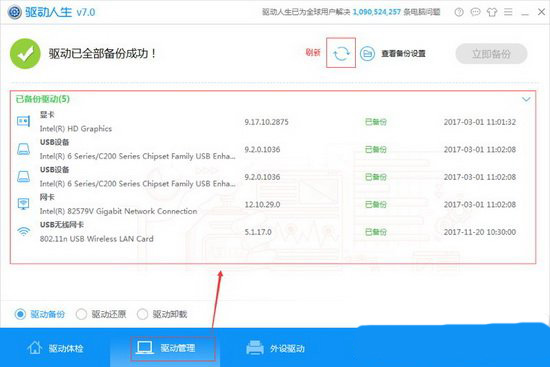The width and height of the screenshot is (550, 367).
Task: Close the 驱动人生 window
Action: click(541, 12)
